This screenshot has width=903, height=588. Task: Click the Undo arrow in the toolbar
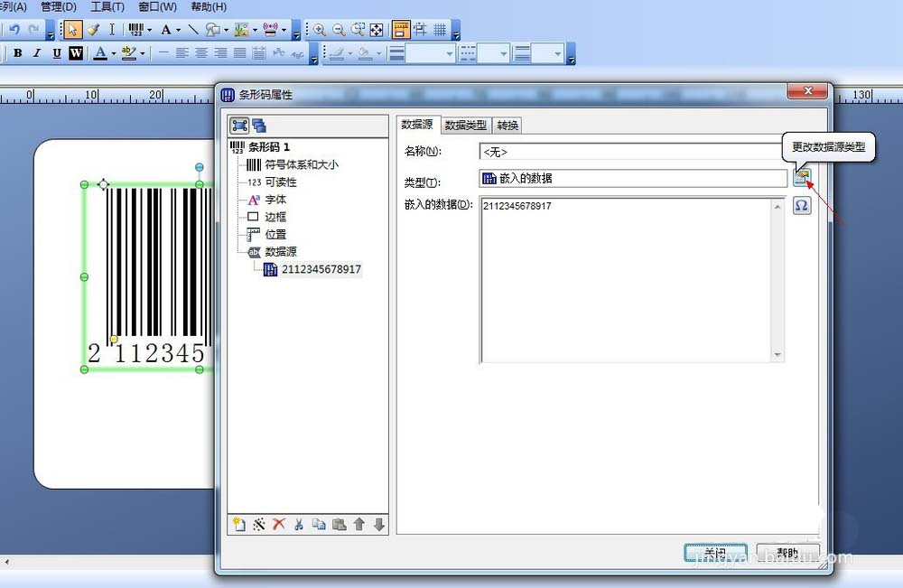pos(14,30)
